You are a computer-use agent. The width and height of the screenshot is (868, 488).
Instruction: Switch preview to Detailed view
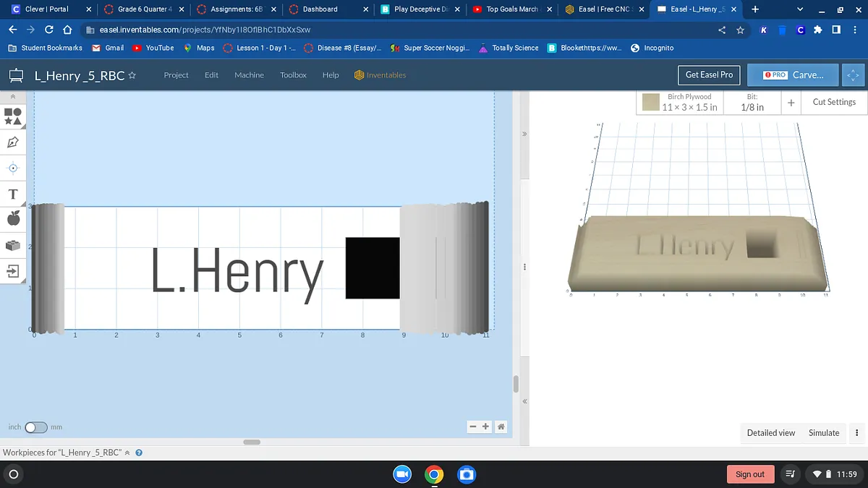coord(770,433)
